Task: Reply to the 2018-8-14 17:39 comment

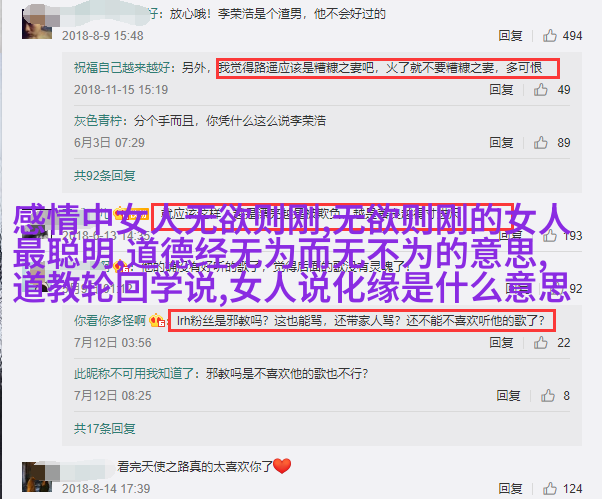Action: [510, 488]
